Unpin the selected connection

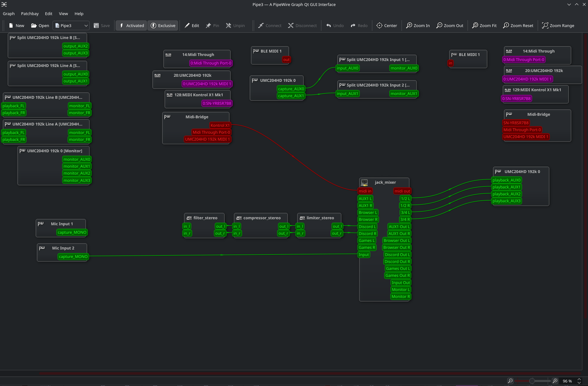(x=236, y=25)
